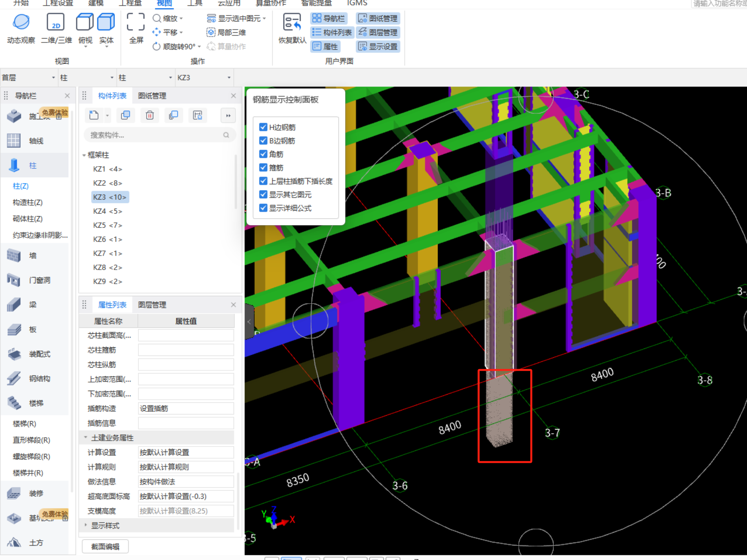Open the 云应用 ribbon tab
The height and width of the screenshot is (560, 747).
pyautogui.click(x=229, y=3)
